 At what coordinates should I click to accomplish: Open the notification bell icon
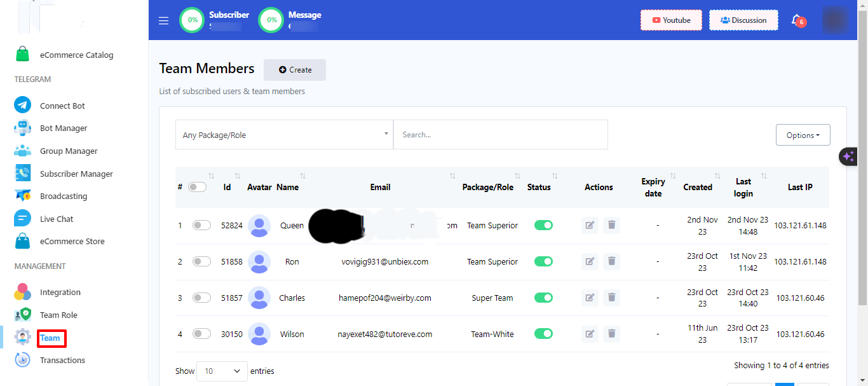pos(796,20)
